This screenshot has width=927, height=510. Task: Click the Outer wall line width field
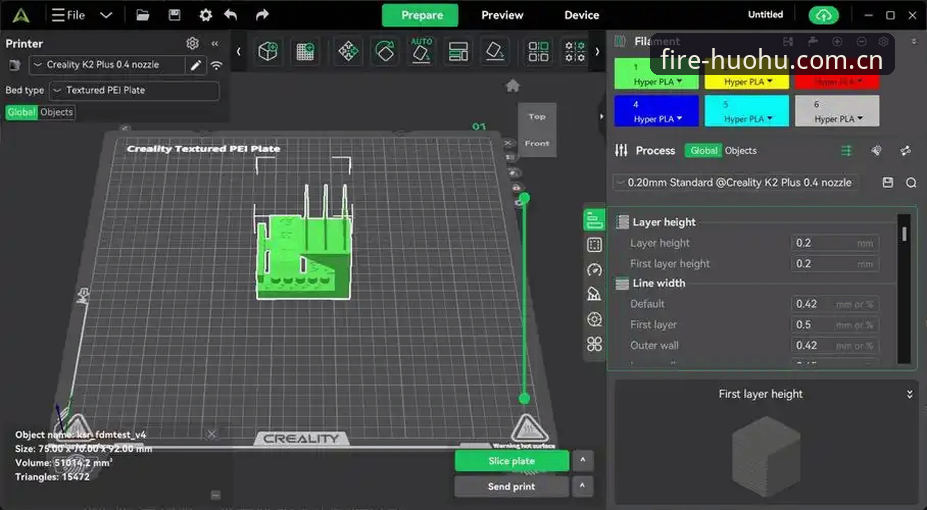click(834, 345)
